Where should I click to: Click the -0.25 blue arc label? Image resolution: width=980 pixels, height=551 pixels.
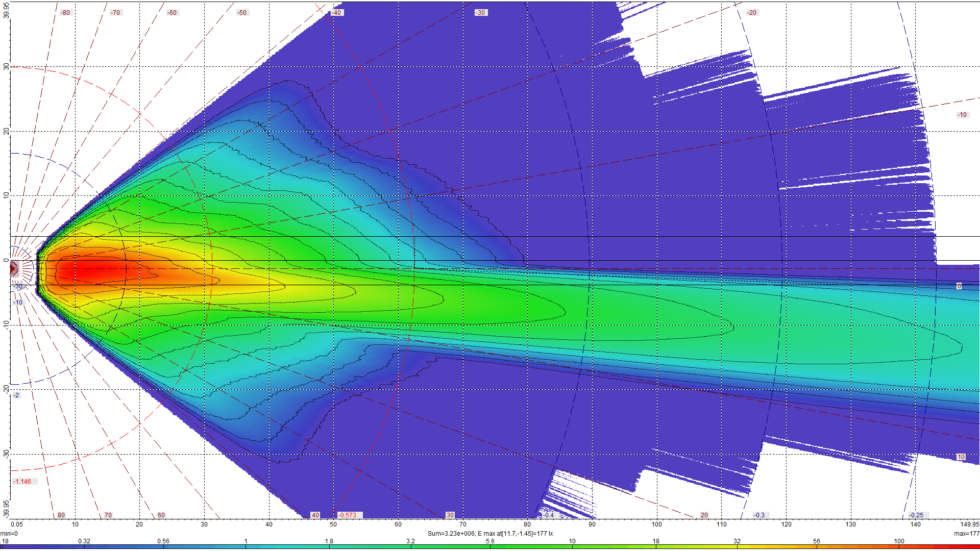916,515
